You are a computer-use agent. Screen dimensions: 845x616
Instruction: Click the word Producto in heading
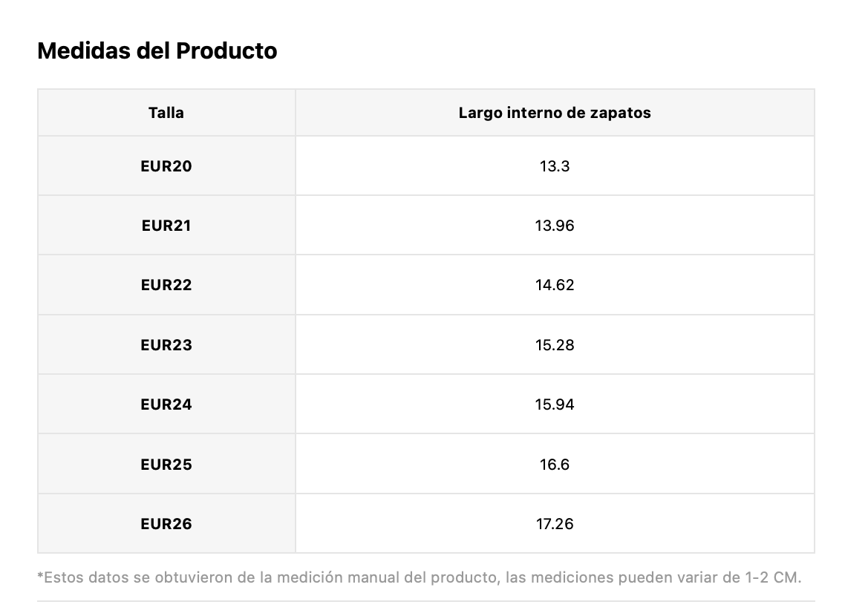pyautogui.click(x=226, y=51)
